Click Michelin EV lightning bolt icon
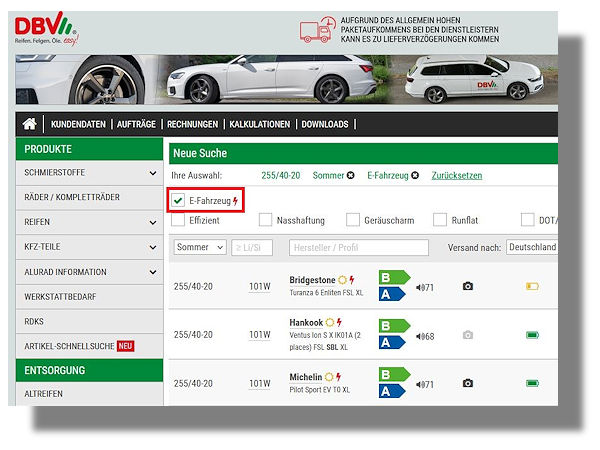 [x=338, y=377]
